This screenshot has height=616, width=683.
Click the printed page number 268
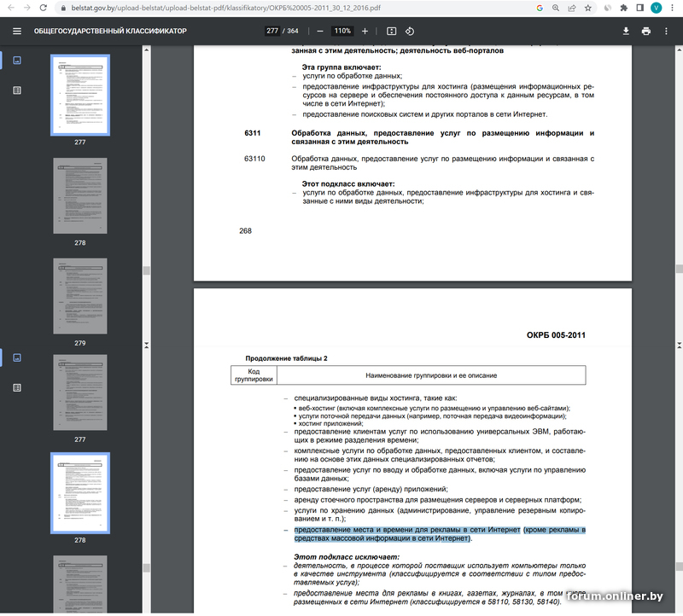pos(245,230)
